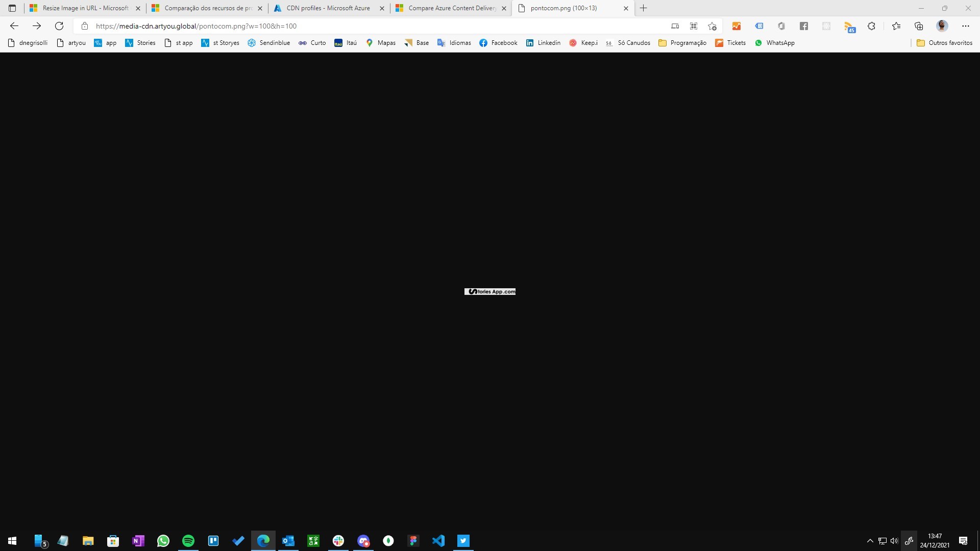Viewport: 980px width, 551px height.
Task: Open Slack from the taskbar
Action: [338, 541]
